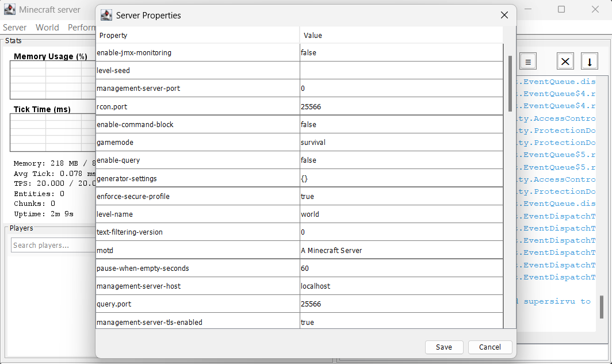Select the management-server-port property name
The image size is (612, 364).
[197, 89]
